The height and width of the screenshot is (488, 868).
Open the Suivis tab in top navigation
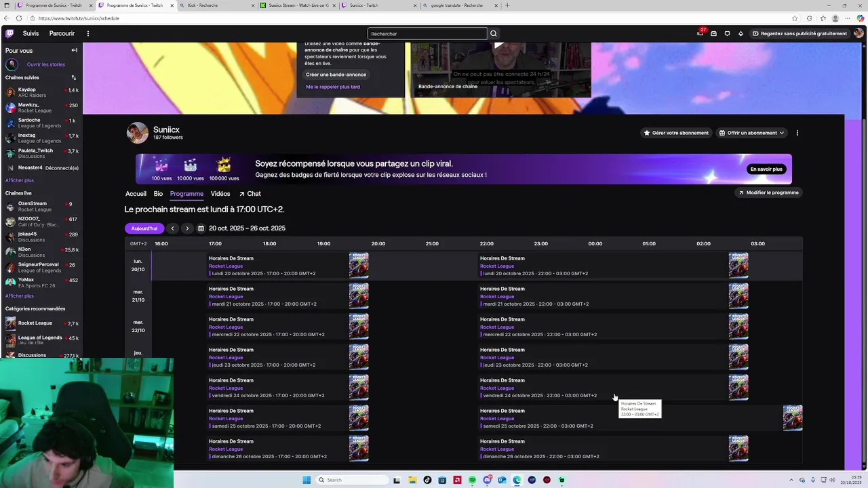pos(31,33)
